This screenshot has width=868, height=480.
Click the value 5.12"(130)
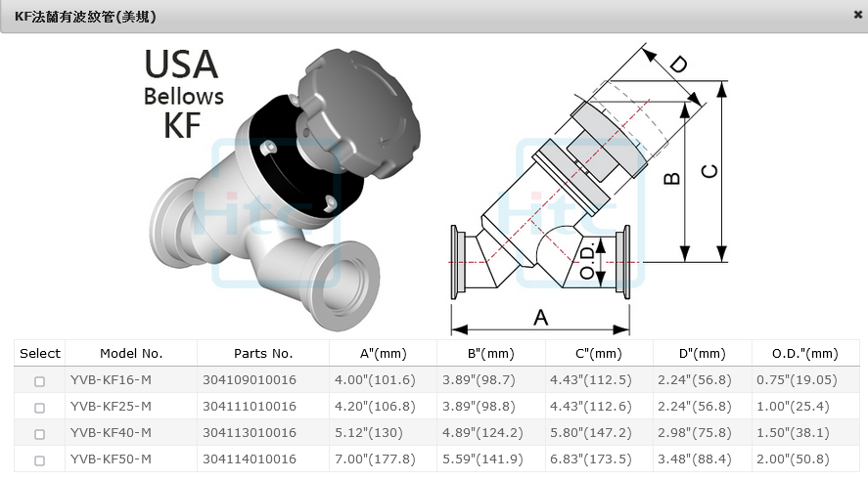coord(369,432)
